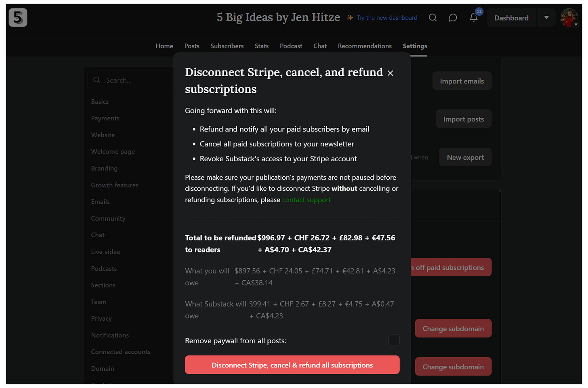Open Live video settings

(106, 252)
